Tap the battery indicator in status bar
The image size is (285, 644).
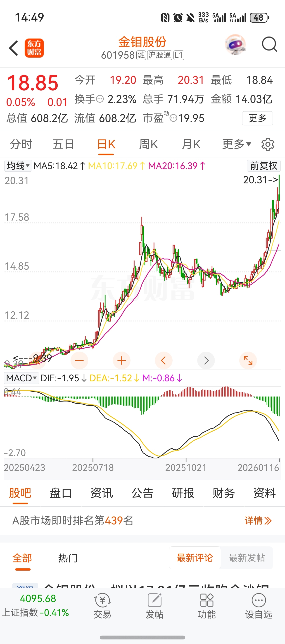click(x=259, y=18)
